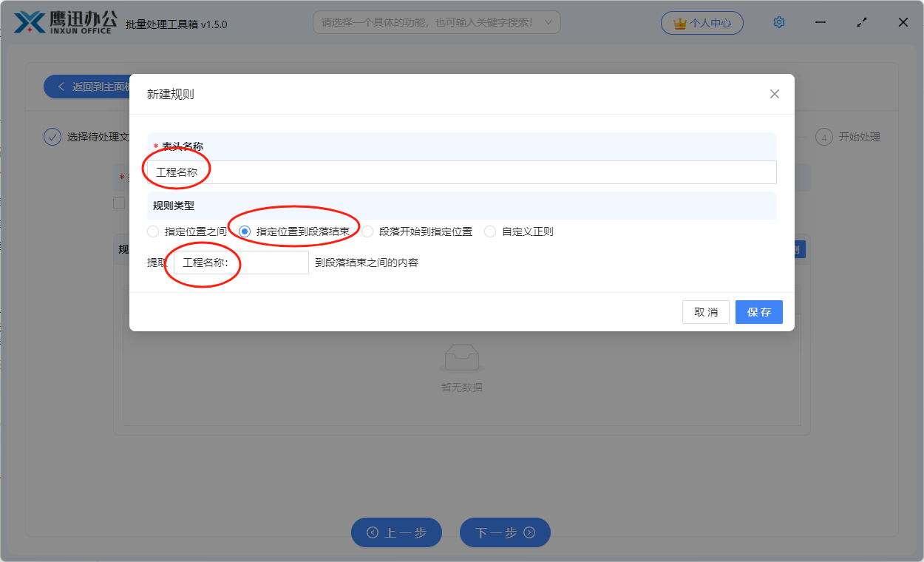Go back using the 上一步 button
The height and width of the screenshot is (562, 924).
396,532
